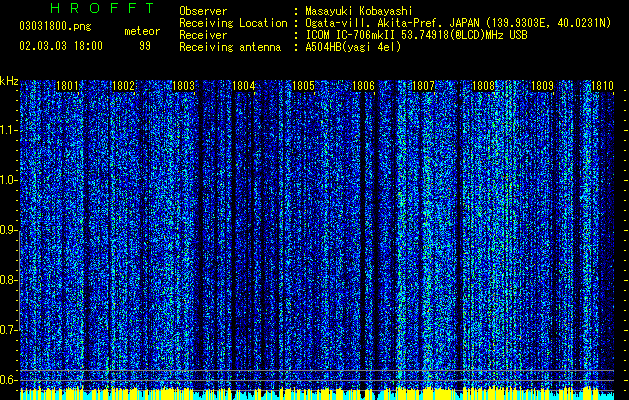Click the 1806 time marker
This screenshot has width=629, height=400.
click(363, 86)
